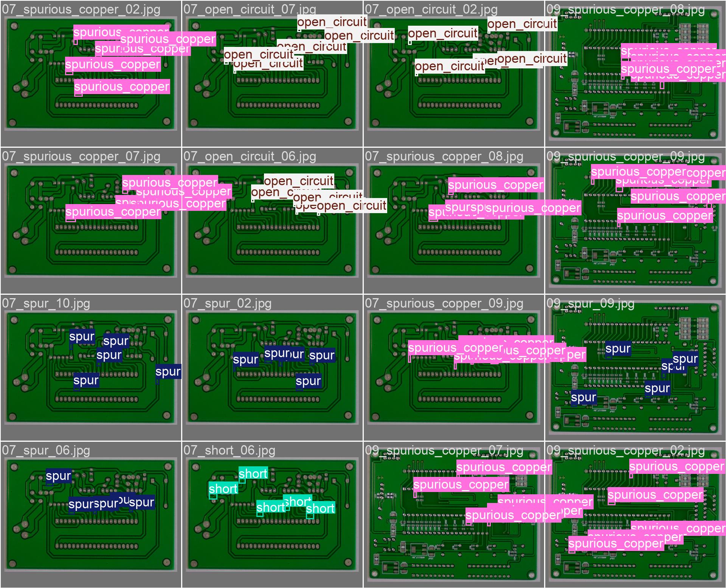Click the 07_open_circuit_07.jpg filename label

click(x=250, y=9)
